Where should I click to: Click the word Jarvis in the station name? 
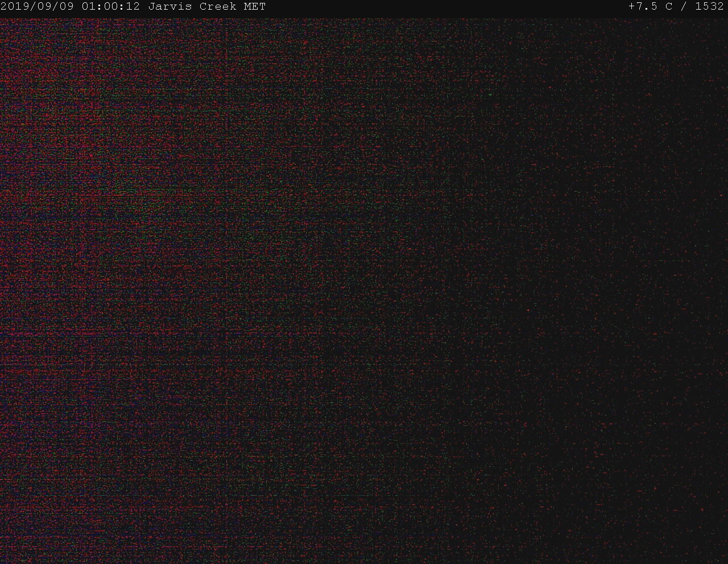tap(169, 7)
